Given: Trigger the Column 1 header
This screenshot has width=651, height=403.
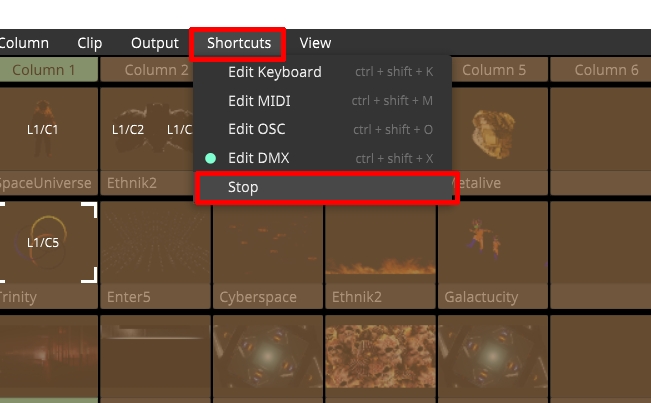Looking at the screenshot, I should (49, 70).
